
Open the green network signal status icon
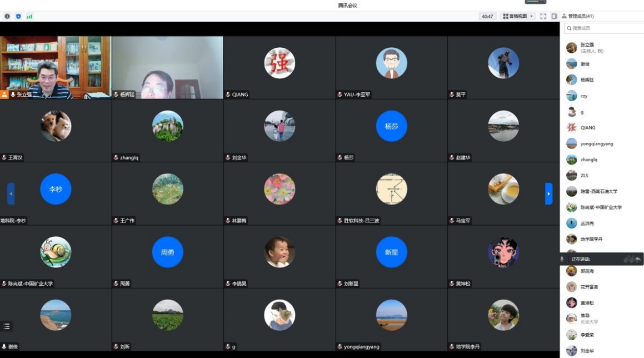[29, 16]
